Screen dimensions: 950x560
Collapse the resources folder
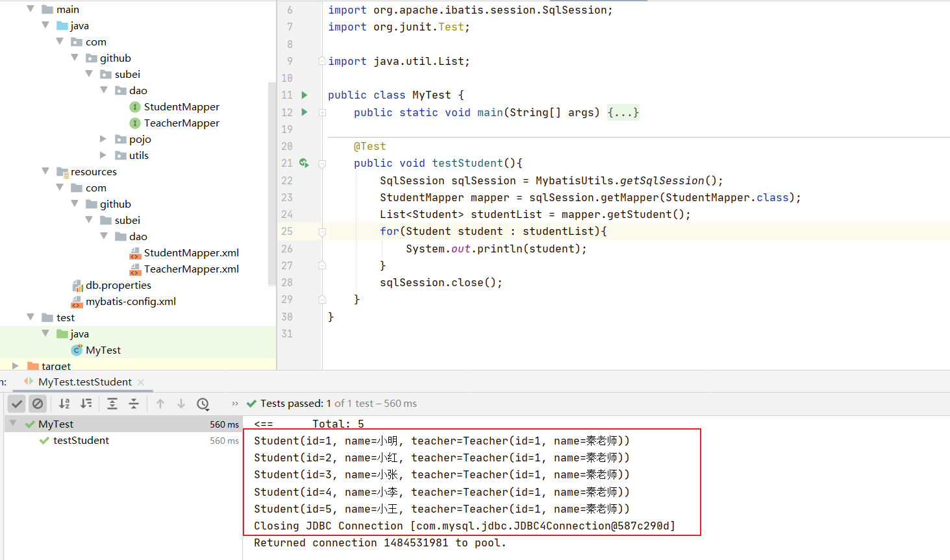pyautogui.click(x=45, y=171)
